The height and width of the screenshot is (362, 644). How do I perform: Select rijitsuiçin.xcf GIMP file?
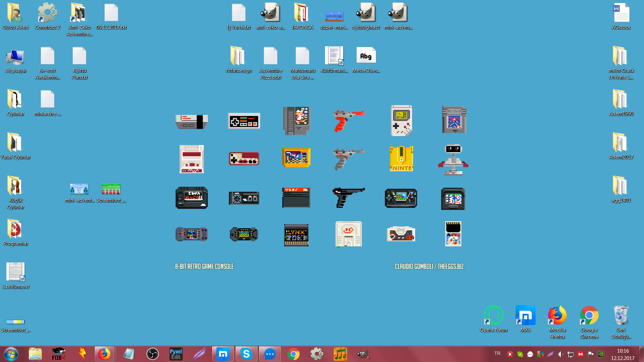coord(366,17)
